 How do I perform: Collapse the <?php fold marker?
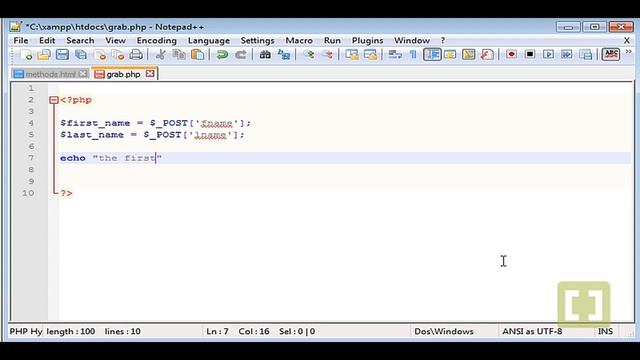click(53, 100)
